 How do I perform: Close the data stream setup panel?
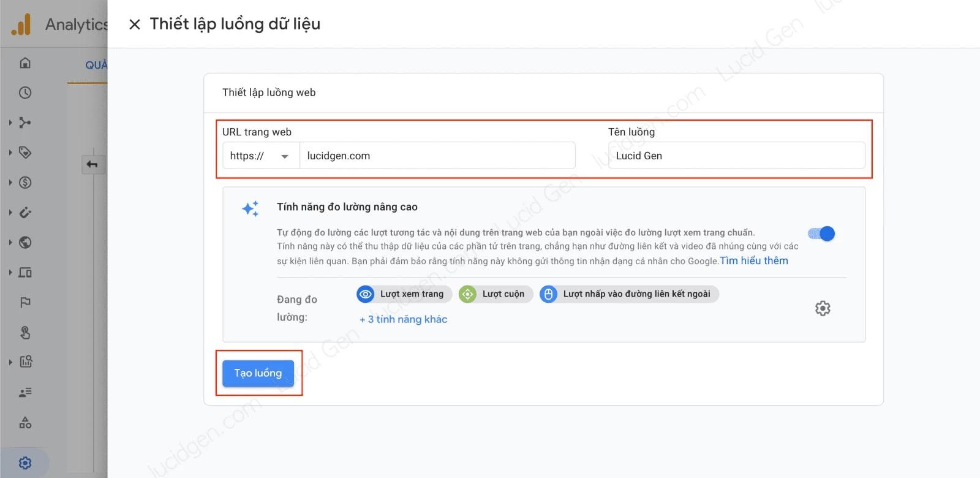click(135, 25)
